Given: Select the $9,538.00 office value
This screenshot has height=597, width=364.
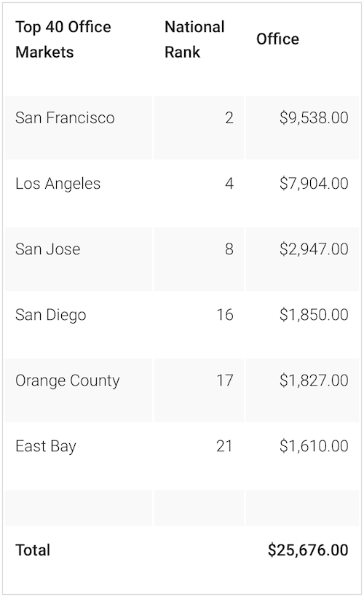Looking at the screenshot, I should (x=314, y=117).
